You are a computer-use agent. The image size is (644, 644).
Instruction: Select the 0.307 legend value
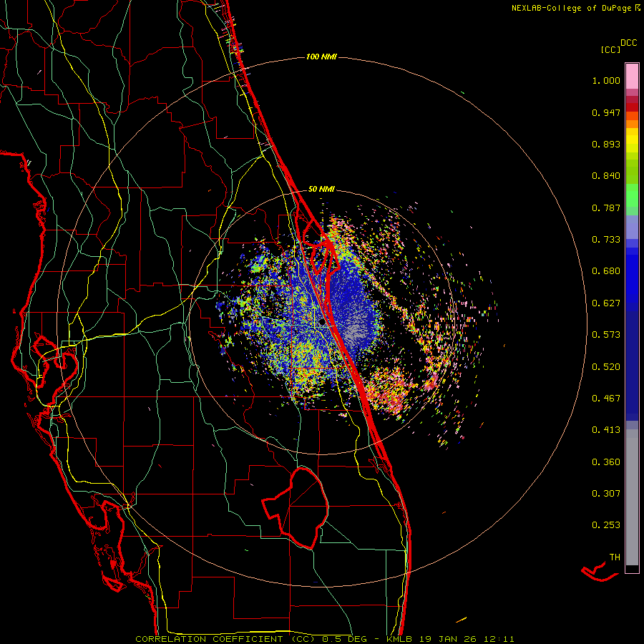pos(606,494)
